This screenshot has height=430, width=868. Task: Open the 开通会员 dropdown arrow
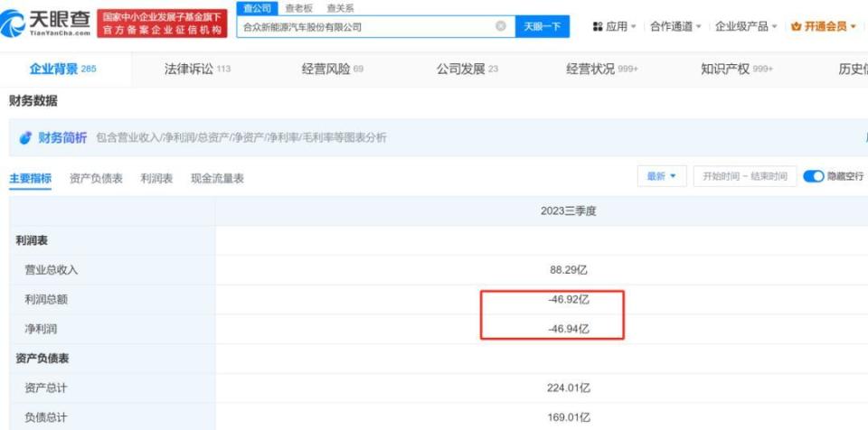[x=853, y=26]
